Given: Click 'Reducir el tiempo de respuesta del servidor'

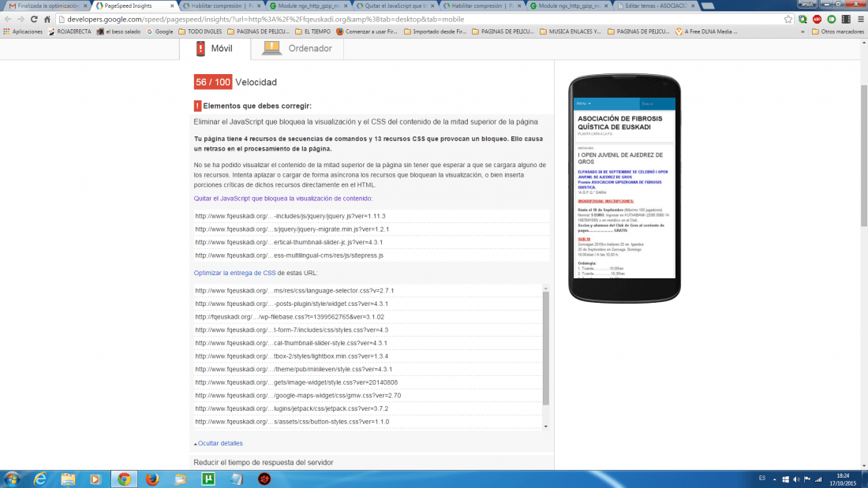Looking at the screenshot, I should 264,463.
